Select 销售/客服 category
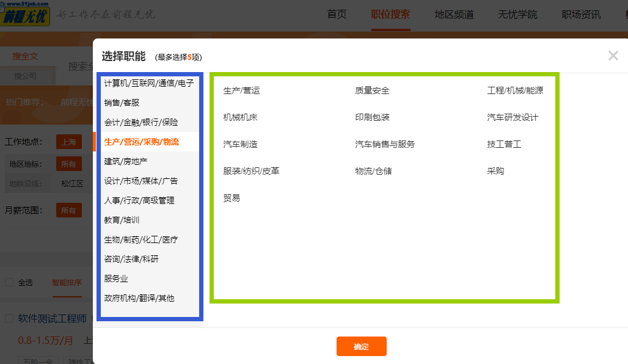The height and width of the screenshot is (364, 628). pos(122,103)
